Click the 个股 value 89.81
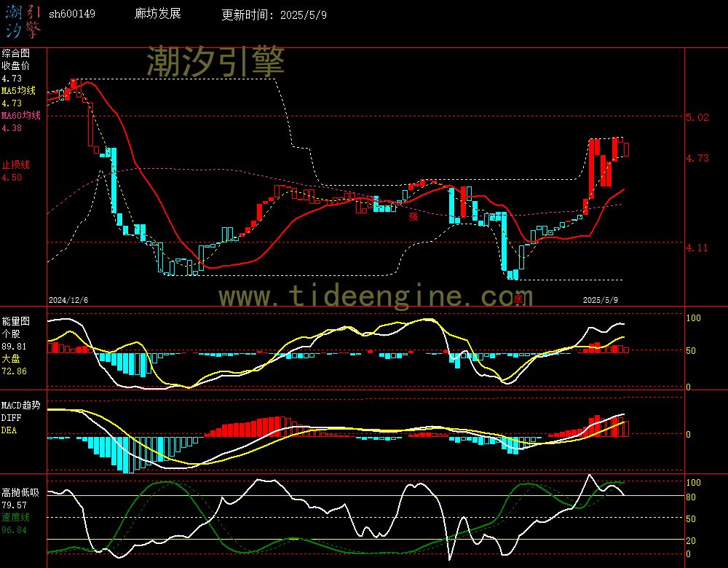728x568 pixels. (x=14, y=347)
